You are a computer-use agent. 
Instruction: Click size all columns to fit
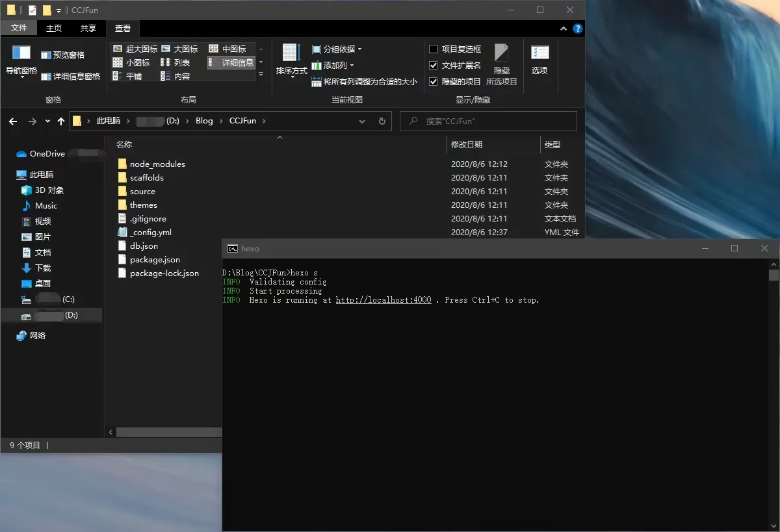pos(364,82)
